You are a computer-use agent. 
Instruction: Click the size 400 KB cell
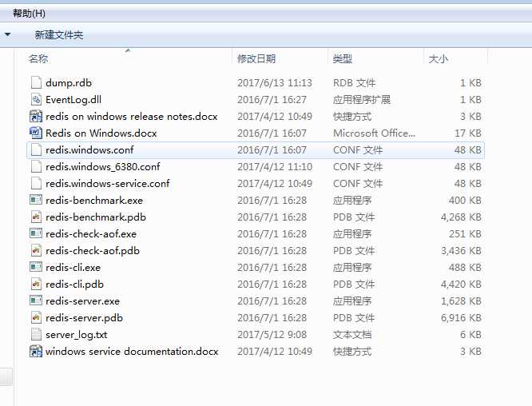click(465, 201)
